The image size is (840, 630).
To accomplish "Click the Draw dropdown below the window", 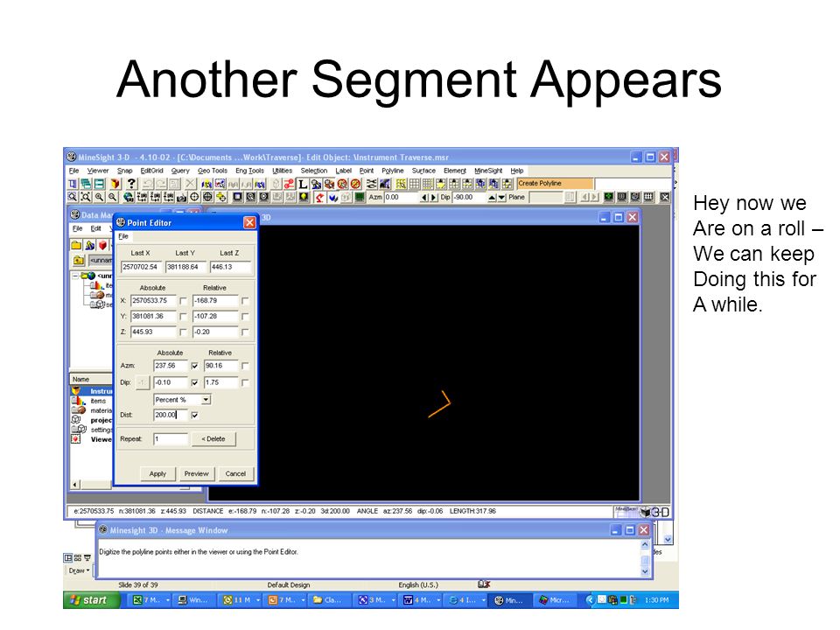I will [79, 570].
